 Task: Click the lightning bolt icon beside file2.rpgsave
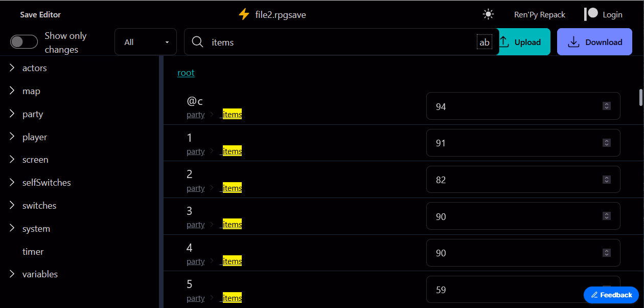[244, 14]
